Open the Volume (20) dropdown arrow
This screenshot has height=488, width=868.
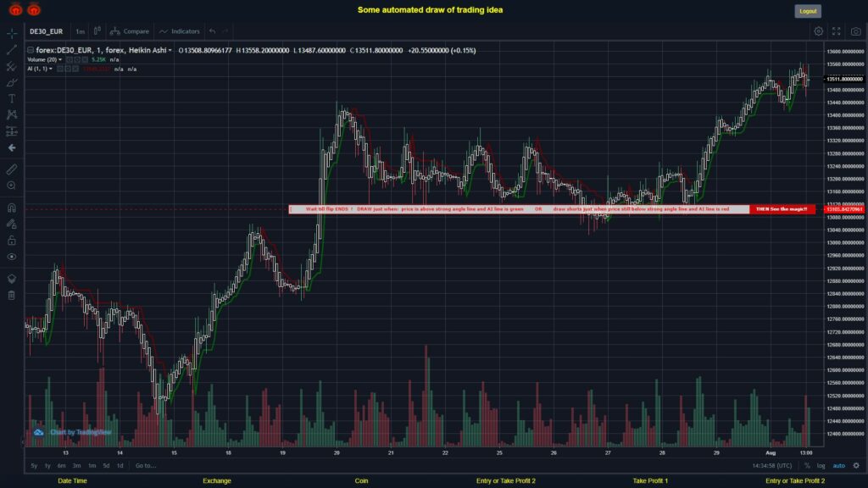60,60
